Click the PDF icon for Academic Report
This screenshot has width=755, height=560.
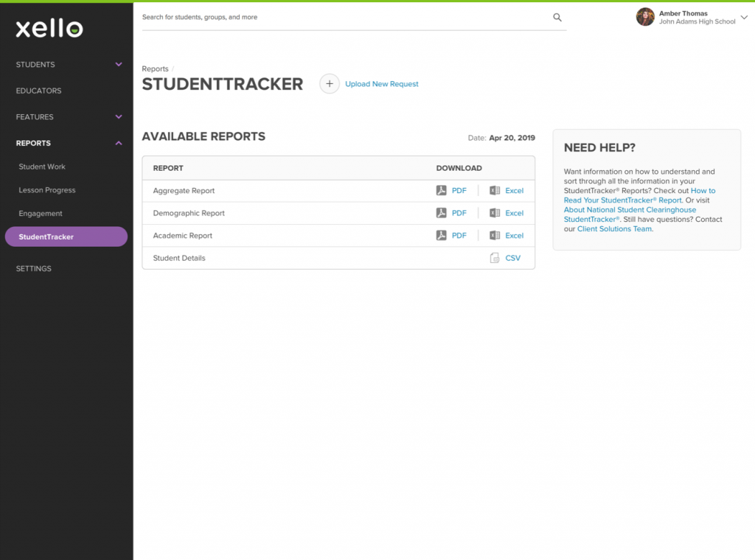(x=441, y=235)
